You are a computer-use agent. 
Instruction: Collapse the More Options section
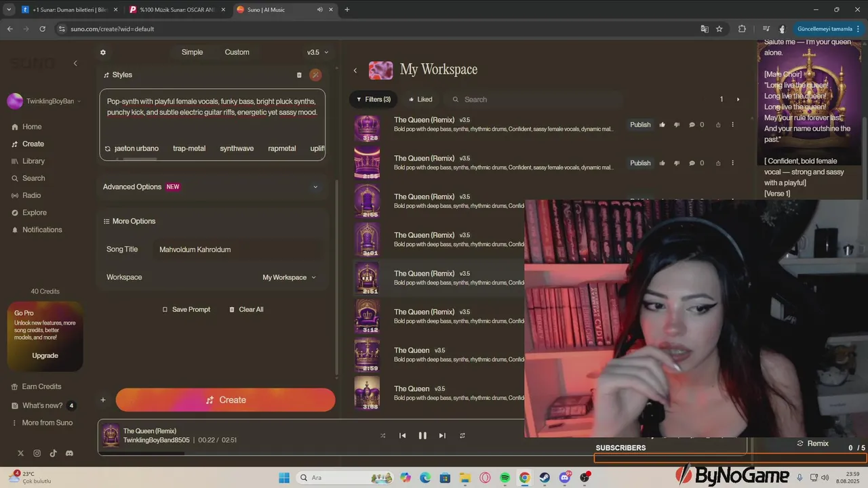click(x=130, y=221)
